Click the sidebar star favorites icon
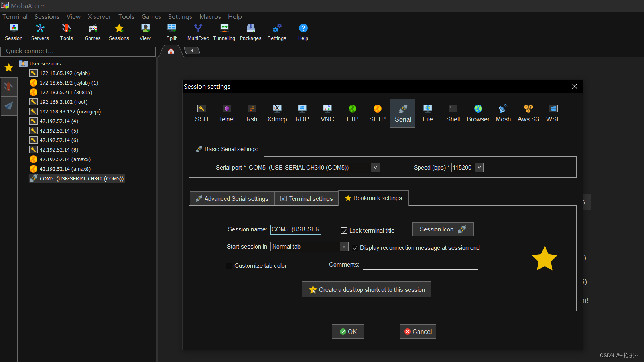The height and width of the screenshot is (362, 644). pos(9,68)
